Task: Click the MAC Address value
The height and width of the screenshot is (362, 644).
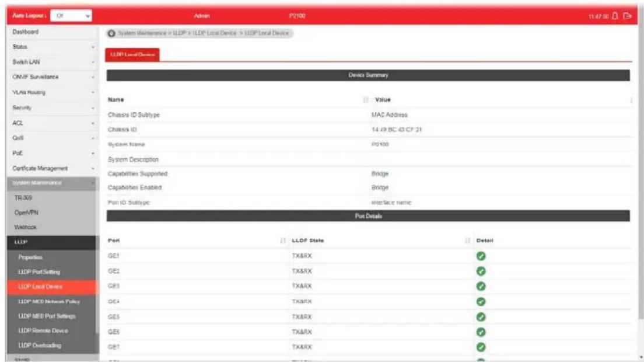Action: tap(389, 114)
